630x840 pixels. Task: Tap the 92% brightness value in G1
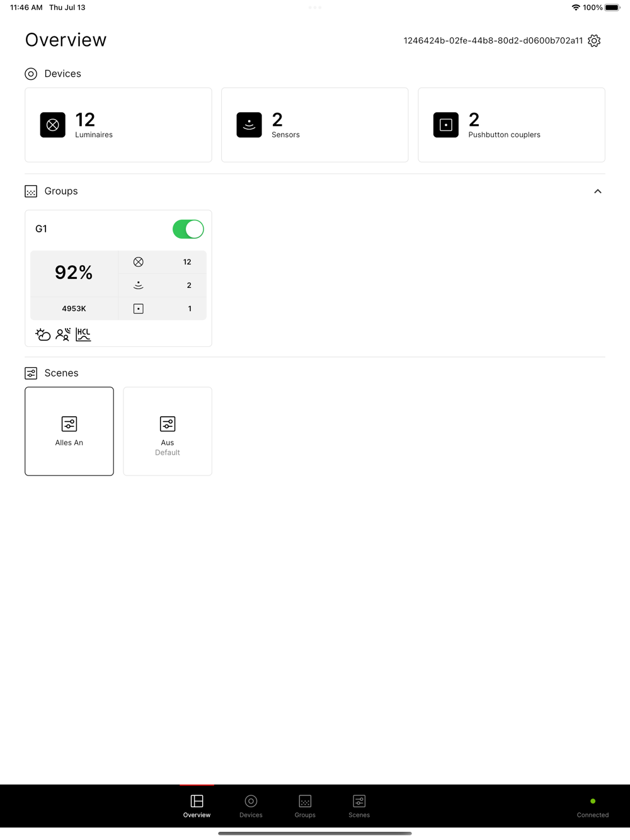(x=74, y=273)
